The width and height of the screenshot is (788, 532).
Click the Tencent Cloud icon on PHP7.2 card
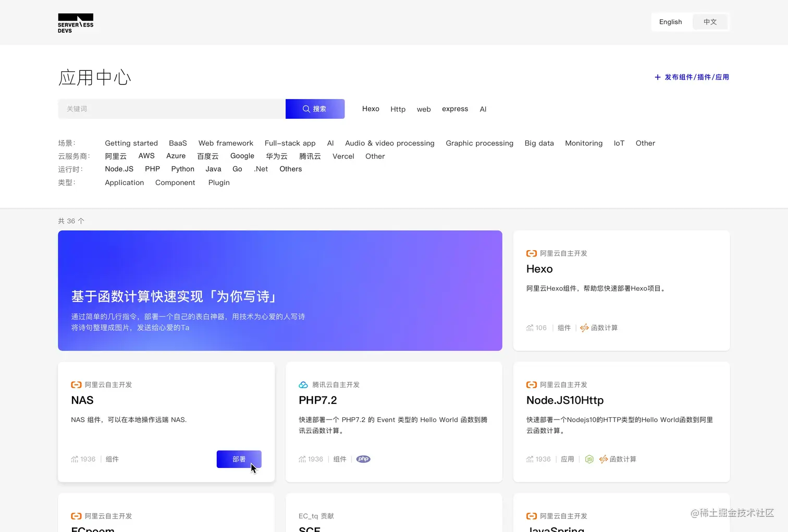(303, 385)
